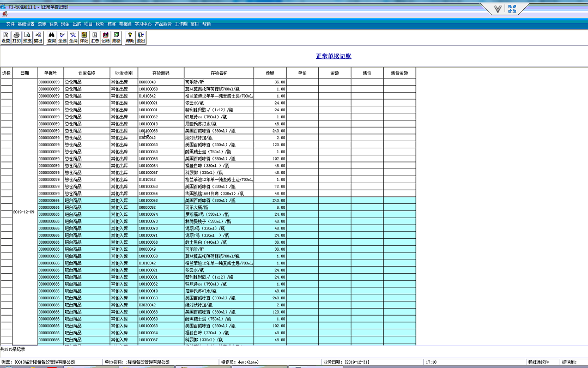Click 诱惑3号 (330ml) item name cell
588x368 pixels.
219,228
